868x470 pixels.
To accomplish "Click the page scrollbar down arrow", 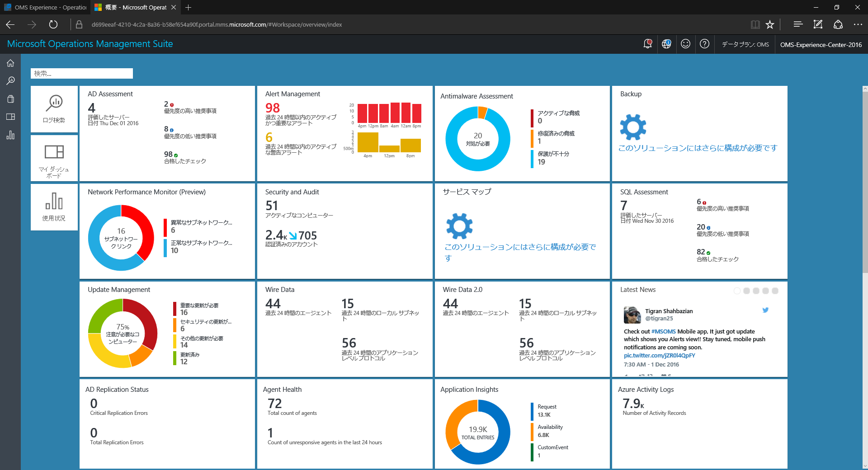I will tap(865, 466).
